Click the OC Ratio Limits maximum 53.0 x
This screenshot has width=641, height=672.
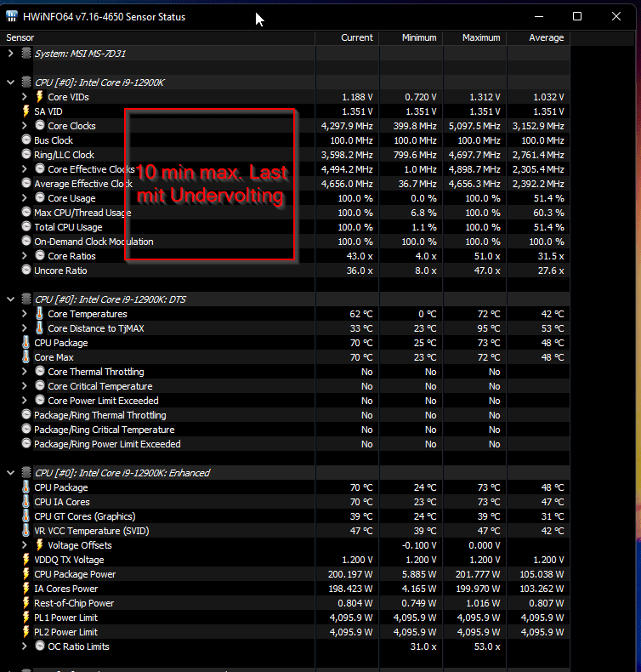click(x=487, y=646)
